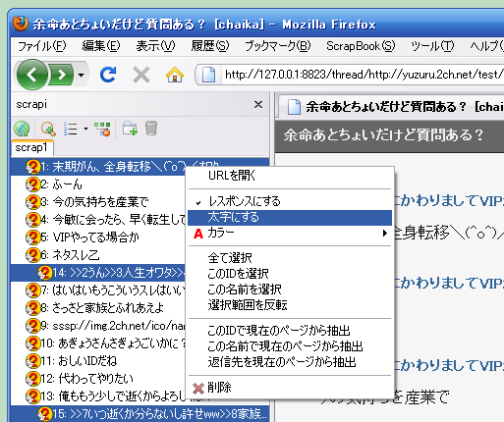
Task: Choose 選択範囲を反転 in context menu
Action: click(x=290, y=305)
